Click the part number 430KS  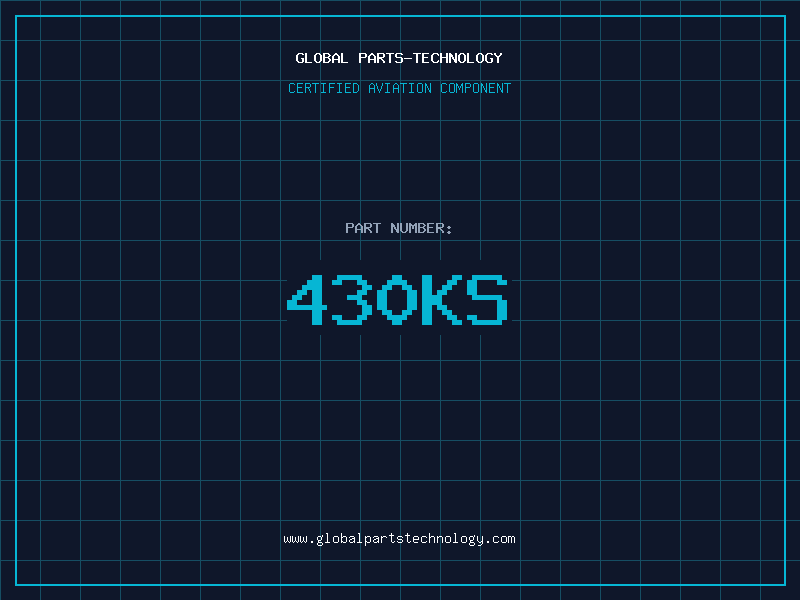coord(398,300)
